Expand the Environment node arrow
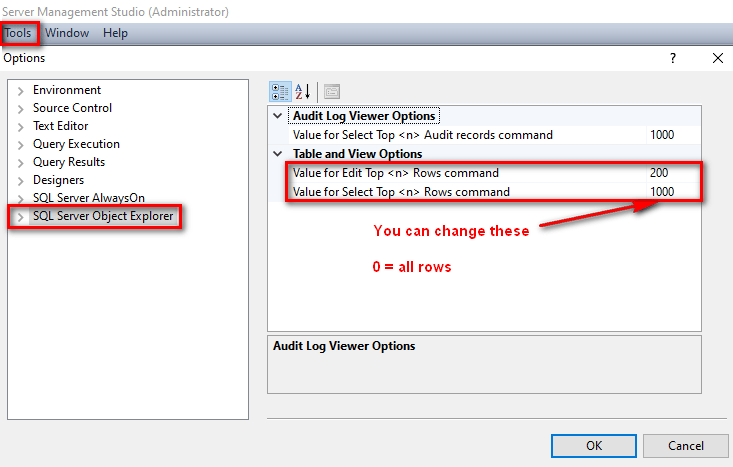733x467 pixels. click(x=20, y=91)
